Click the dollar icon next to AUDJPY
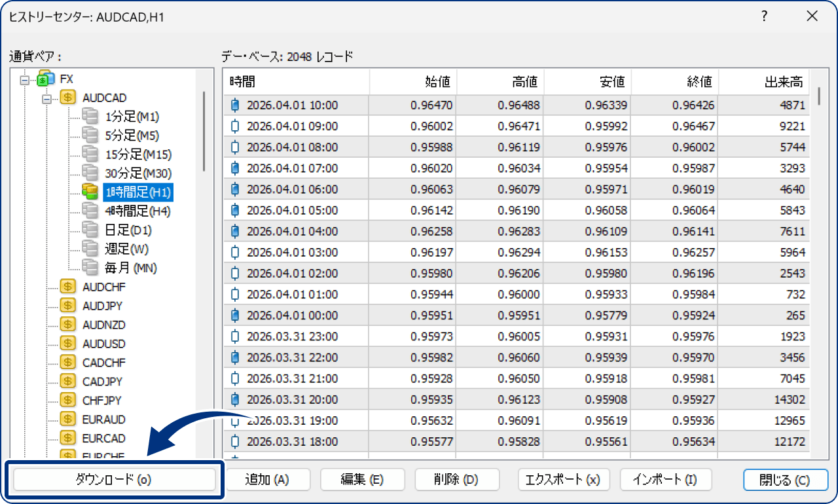838x504 pixels. (67, 305)
